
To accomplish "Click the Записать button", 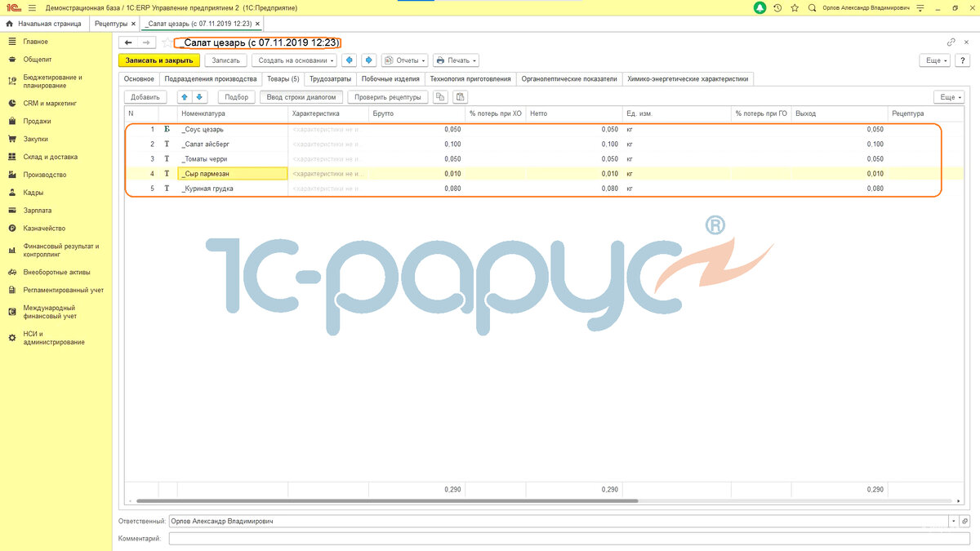I will 226,60.
